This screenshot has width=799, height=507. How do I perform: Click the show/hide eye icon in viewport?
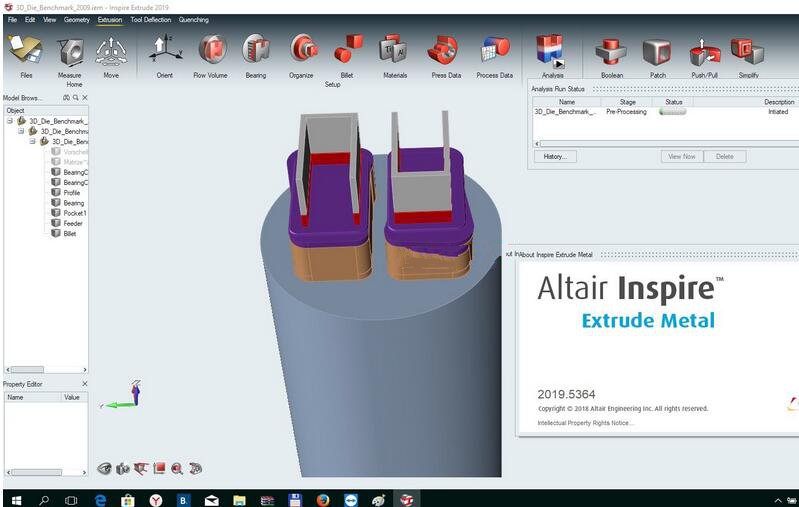(x=104, y=468)
